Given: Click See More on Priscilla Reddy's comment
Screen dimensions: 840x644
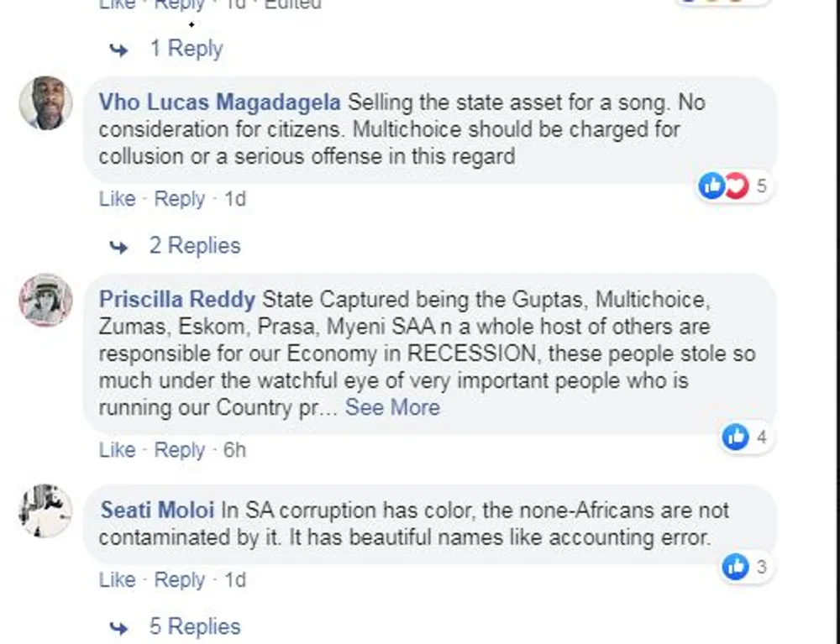Looking at the screenshot, I should pos(392,407).
